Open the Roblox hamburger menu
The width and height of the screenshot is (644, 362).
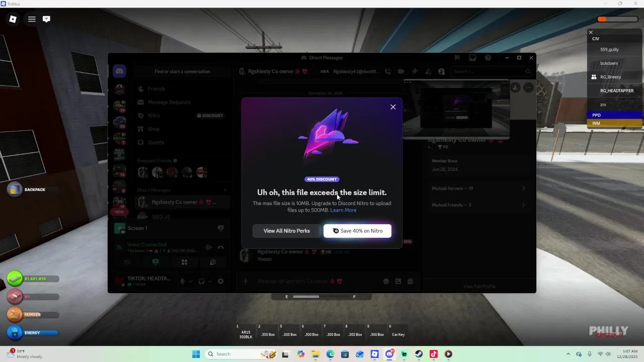32,19
